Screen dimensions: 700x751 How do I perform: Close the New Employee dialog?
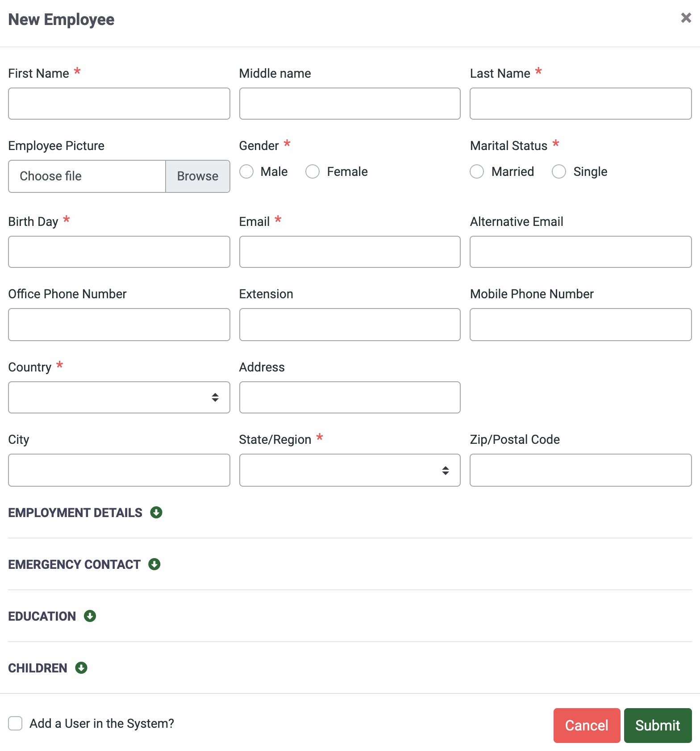(x=686, y=18)
